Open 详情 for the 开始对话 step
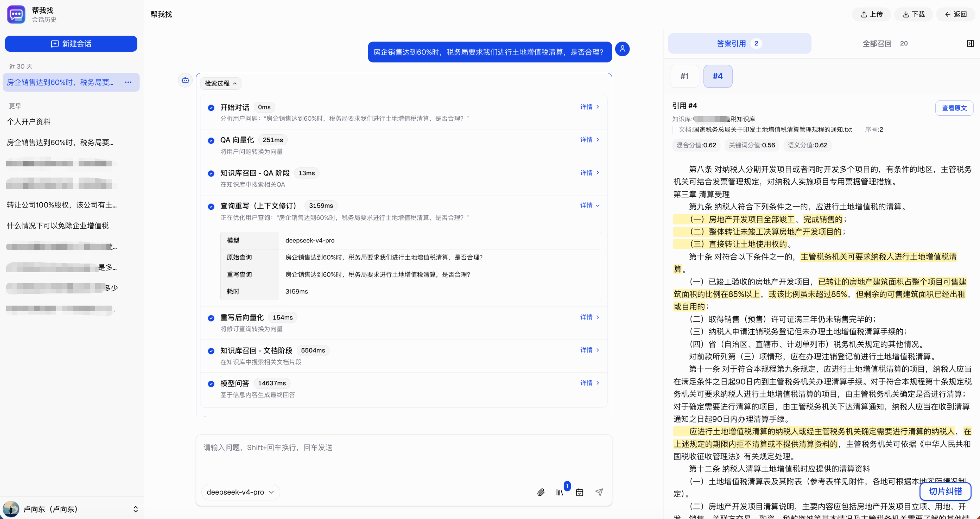 590,107
